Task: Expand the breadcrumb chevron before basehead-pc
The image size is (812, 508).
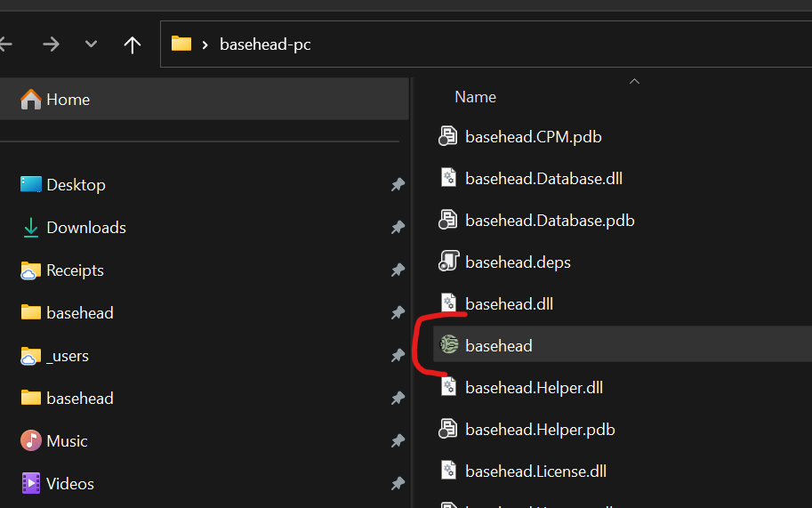Action: [205, 45]
